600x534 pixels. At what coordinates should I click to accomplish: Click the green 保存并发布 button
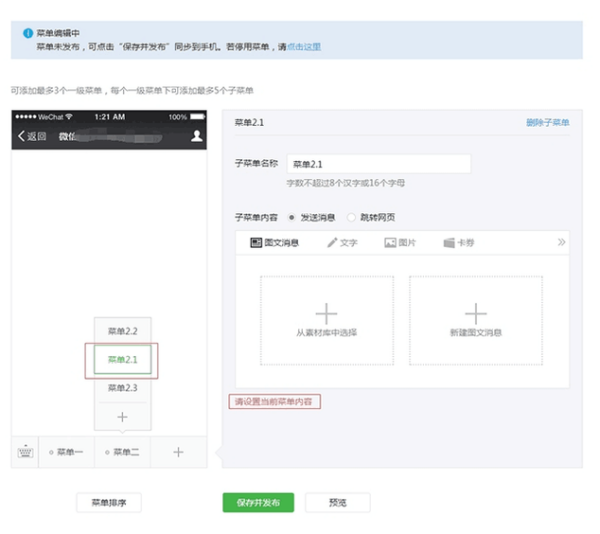pyautogui.click(x=258, y=502)
